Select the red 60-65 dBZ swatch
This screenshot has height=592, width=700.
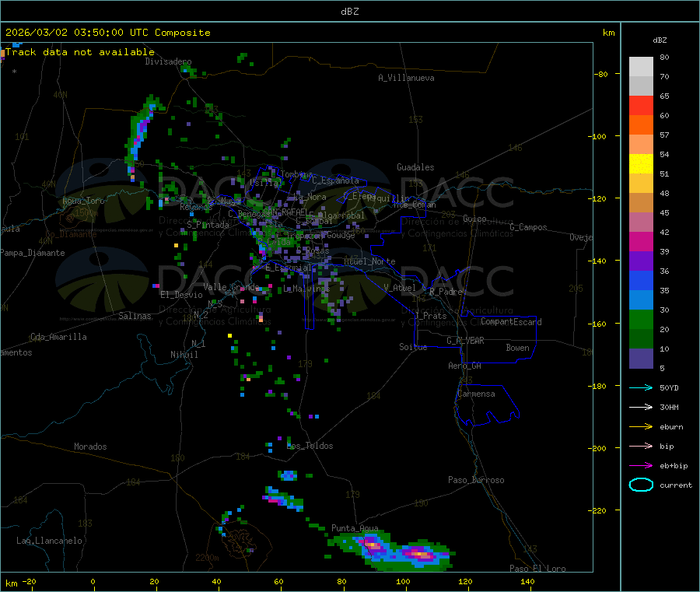coord(641,105)
